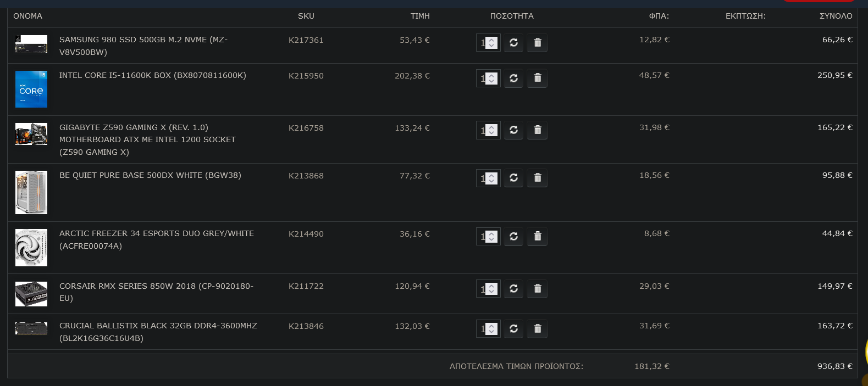The width and height of the screenshot is (868, 386).
Task: Update quantity for Gigabyte Z590 Gaming X
Action: pos(513,130)
